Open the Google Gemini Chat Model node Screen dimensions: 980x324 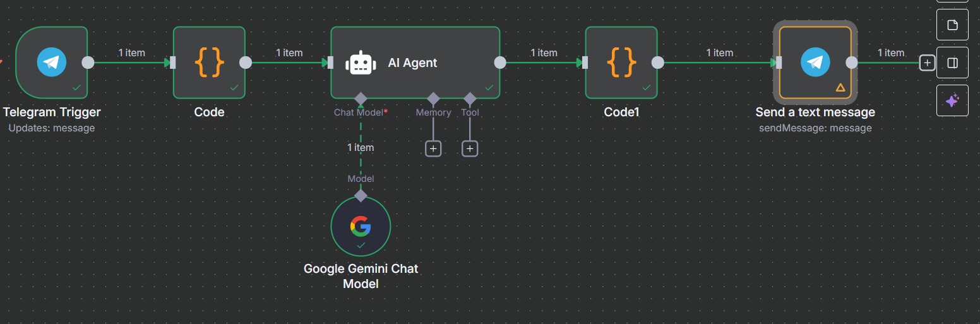pos(361,226)
